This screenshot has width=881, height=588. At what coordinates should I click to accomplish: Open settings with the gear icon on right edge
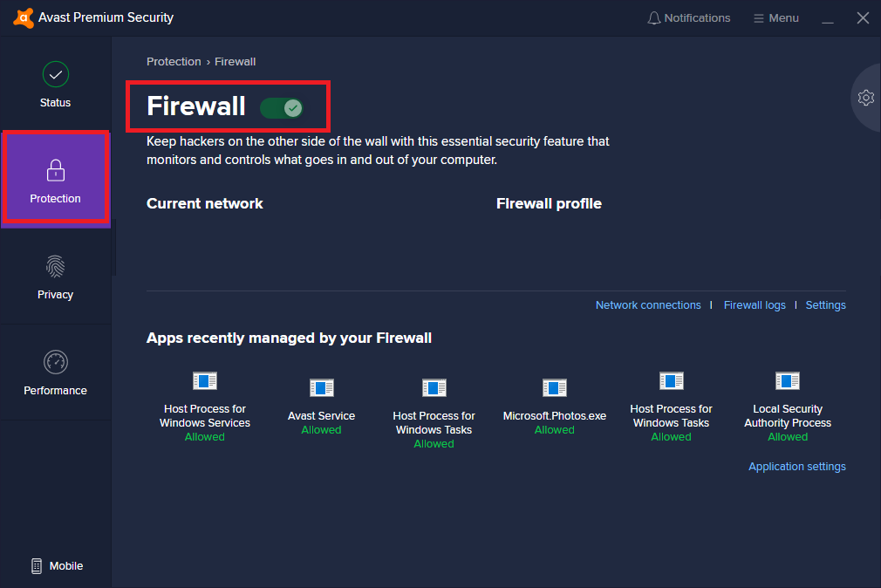(x=865, y=98)
